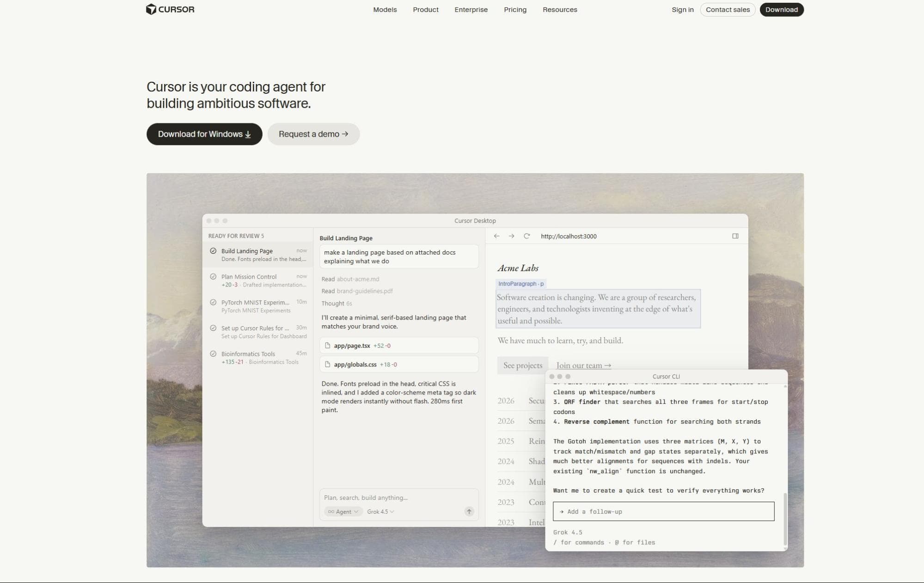Click the browser forward arrow in Cursor Desktop
The height and width of the screenshot is (583, 924).
pyautogui.click(x=511, y=236)
